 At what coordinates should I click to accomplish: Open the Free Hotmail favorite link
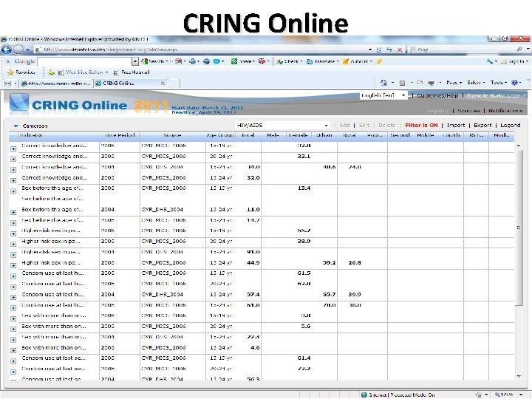pyautogui.click(x=132, y=72)
